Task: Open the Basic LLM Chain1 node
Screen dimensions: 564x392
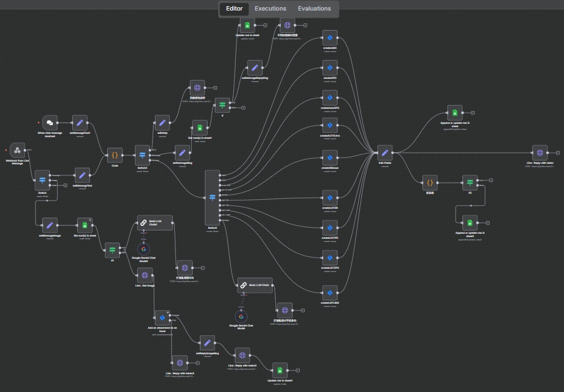Action: coord(155,223)
